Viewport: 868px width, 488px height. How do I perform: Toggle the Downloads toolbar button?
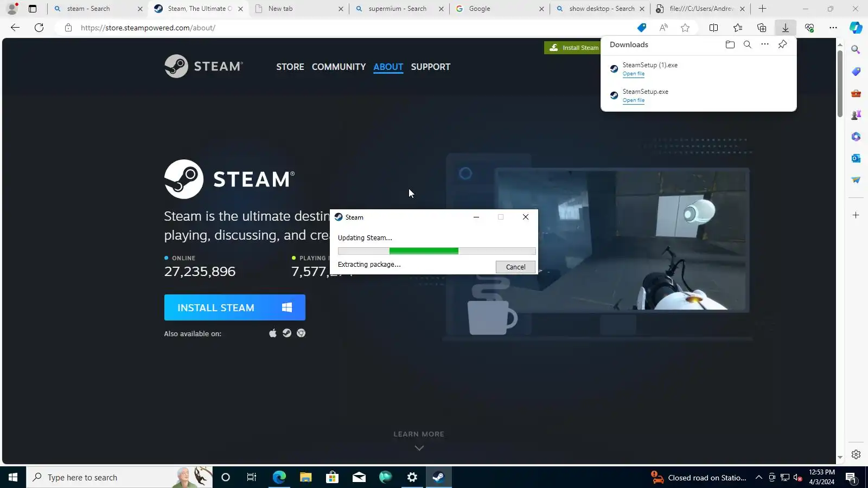coord(786,28)
